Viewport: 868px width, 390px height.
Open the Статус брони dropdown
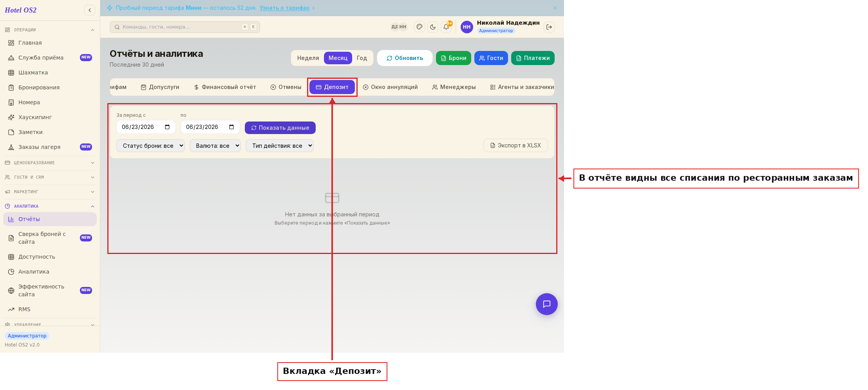click(x=150, y=146)
